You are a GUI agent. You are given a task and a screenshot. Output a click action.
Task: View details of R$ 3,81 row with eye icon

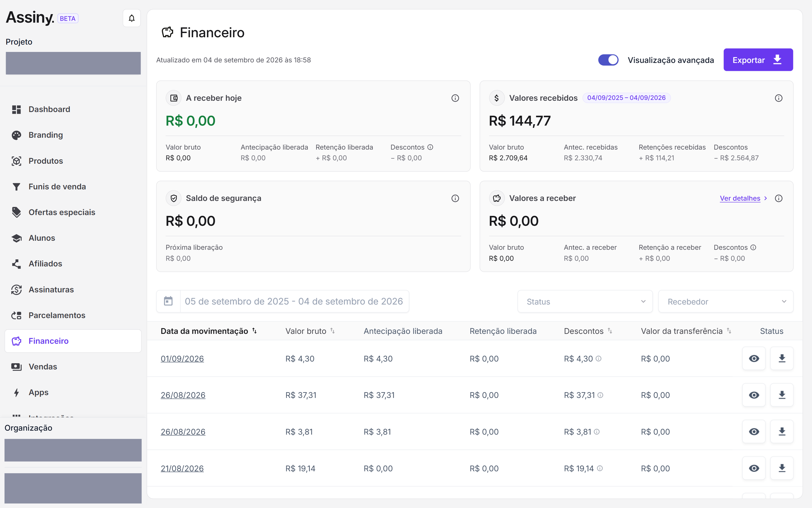tap(754, 432)
